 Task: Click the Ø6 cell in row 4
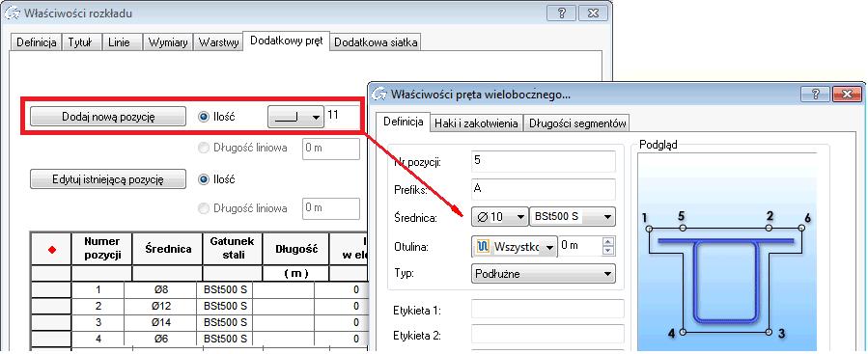point(160,338)
